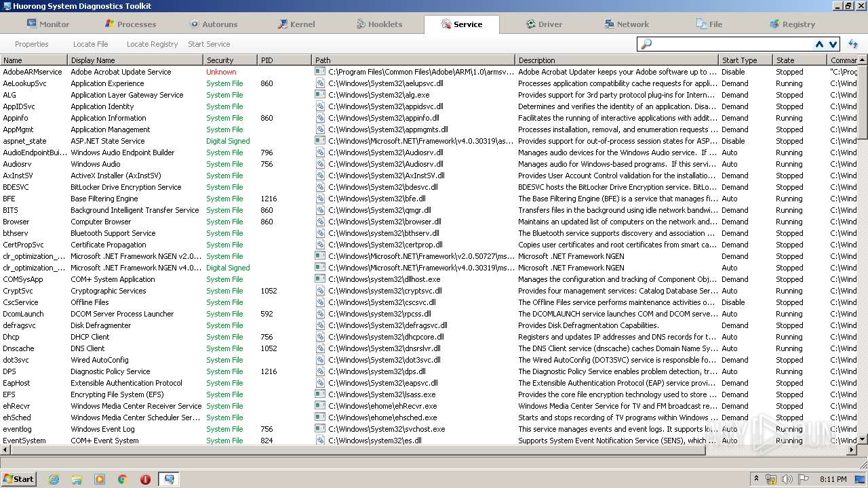Click the cscsvc.dll file icon
Screen dimensions: 868x488
320,302
